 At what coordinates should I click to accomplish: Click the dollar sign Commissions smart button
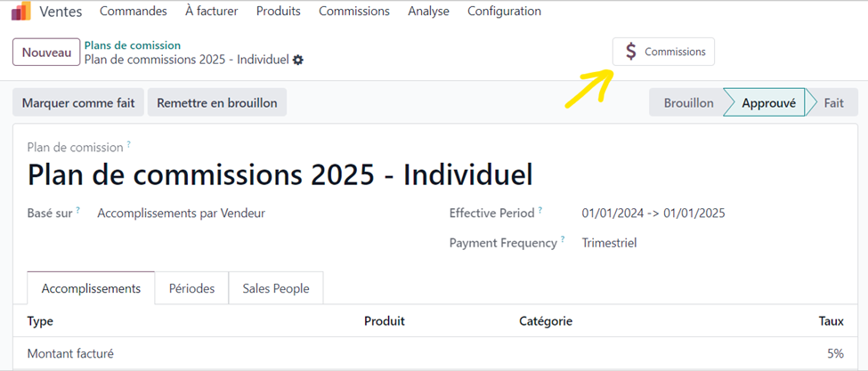[x=663, y=52]
